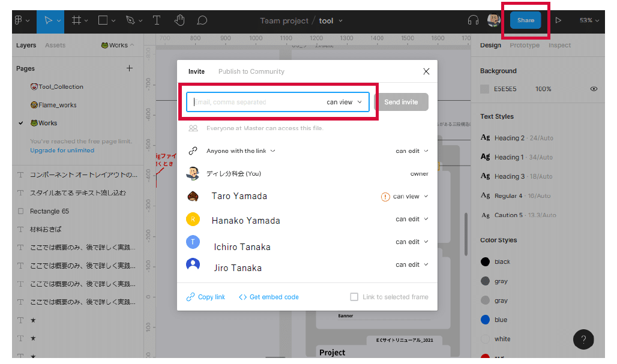Click the E5E5E5 background color swatch
This screenshot has height=364, width=617.
(485, 89)
